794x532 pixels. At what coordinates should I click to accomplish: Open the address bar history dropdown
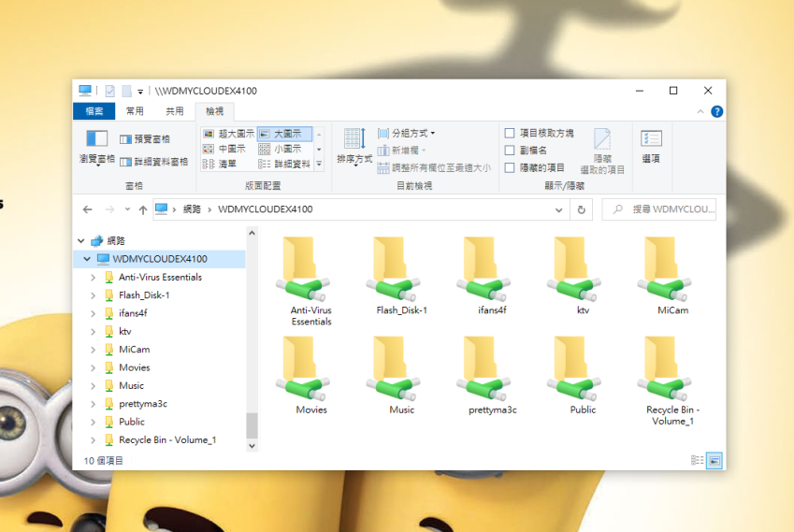[x=558, y=209]
